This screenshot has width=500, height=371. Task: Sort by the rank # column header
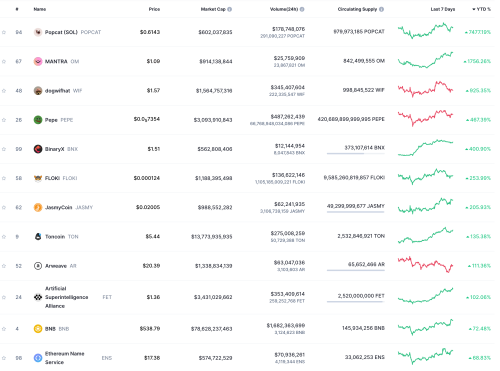coord(17,9)
